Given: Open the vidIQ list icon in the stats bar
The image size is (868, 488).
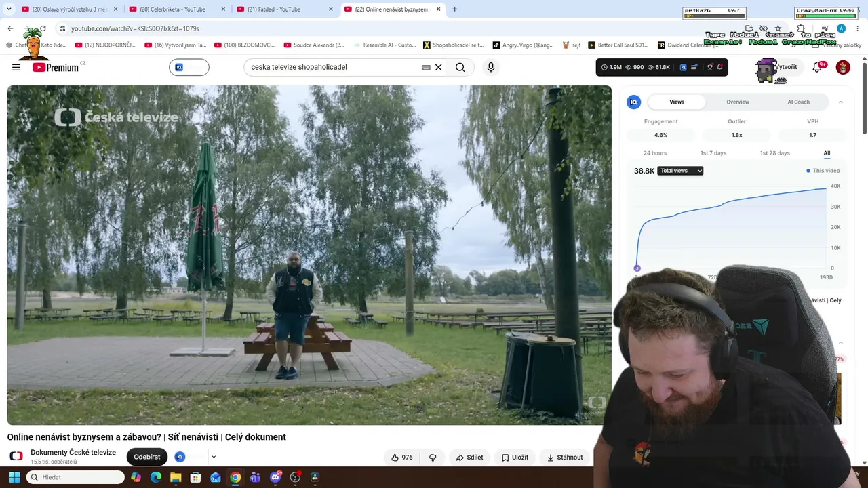Looking at the screenshot, I should (695, 67).
